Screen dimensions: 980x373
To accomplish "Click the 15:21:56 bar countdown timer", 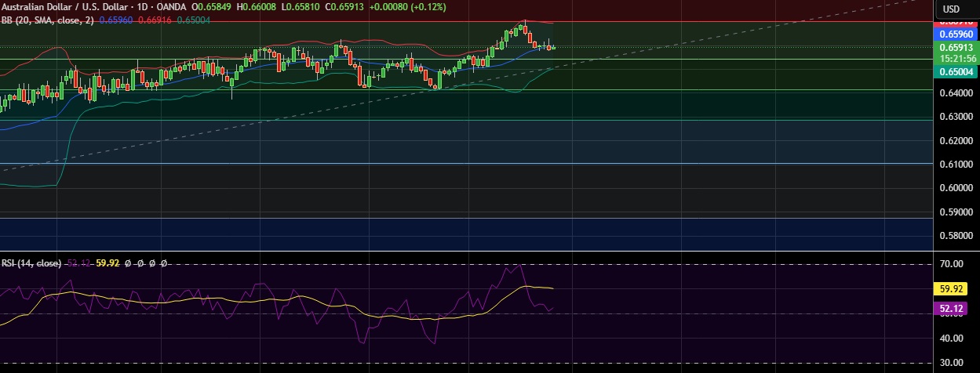I will pyautogui.click(x=956, y=59).
